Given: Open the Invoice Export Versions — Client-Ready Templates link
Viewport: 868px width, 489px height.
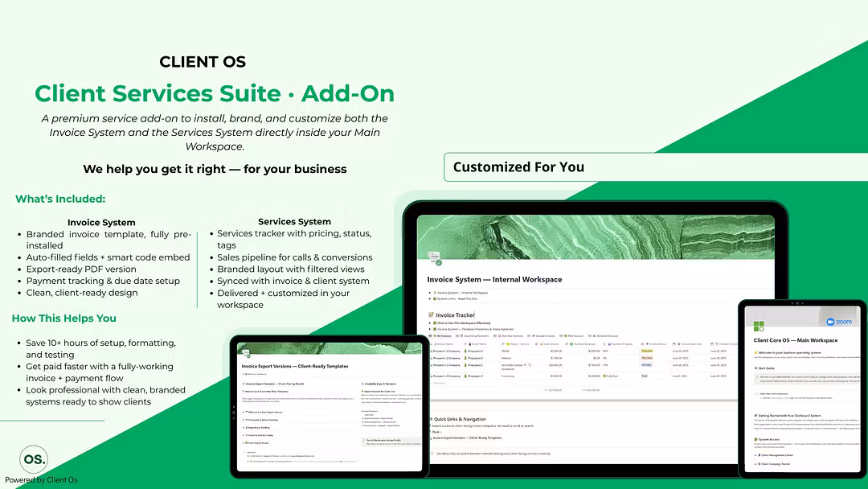Looking at the screenshot, I should point(469,438).
